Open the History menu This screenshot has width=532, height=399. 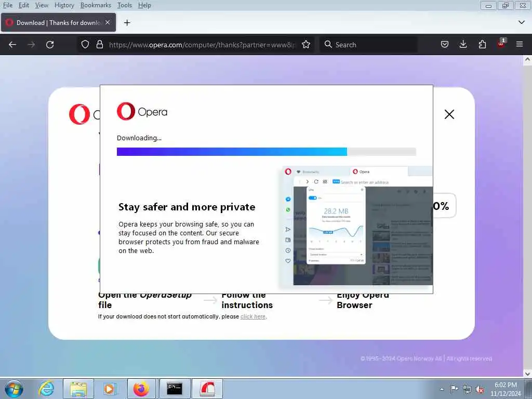click(x=64, y=5)
